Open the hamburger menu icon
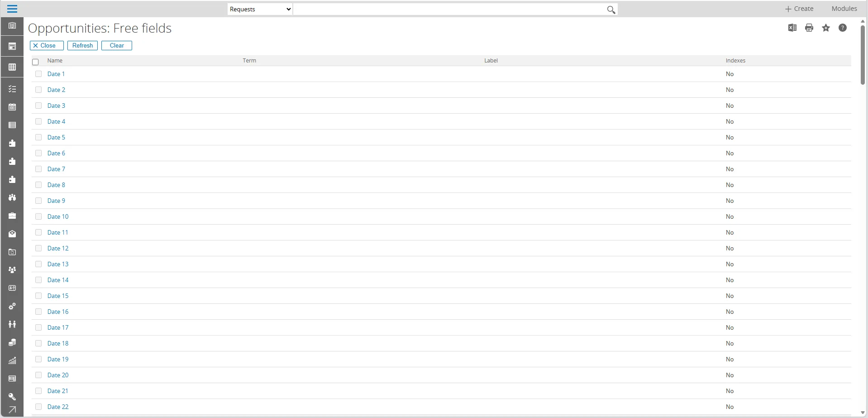868x418 pixels. pos(12,9)
